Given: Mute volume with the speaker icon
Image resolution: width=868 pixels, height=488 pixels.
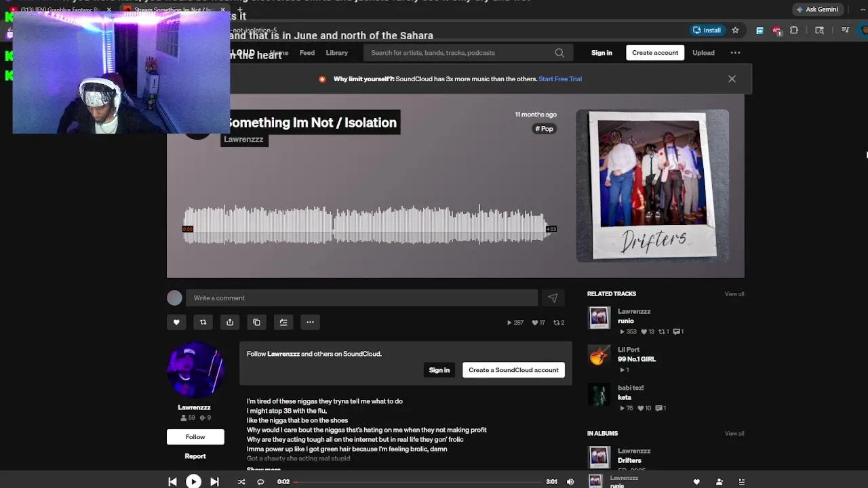Looking at the screenshot, I should tap(570, 482).
